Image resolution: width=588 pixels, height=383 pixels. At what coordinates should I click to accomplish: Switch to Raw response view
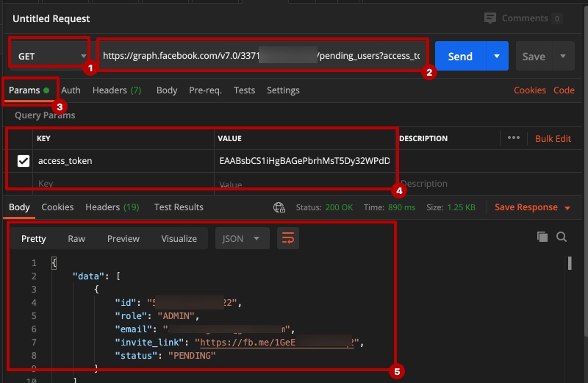pyautogui.click(x=76, y=239)
